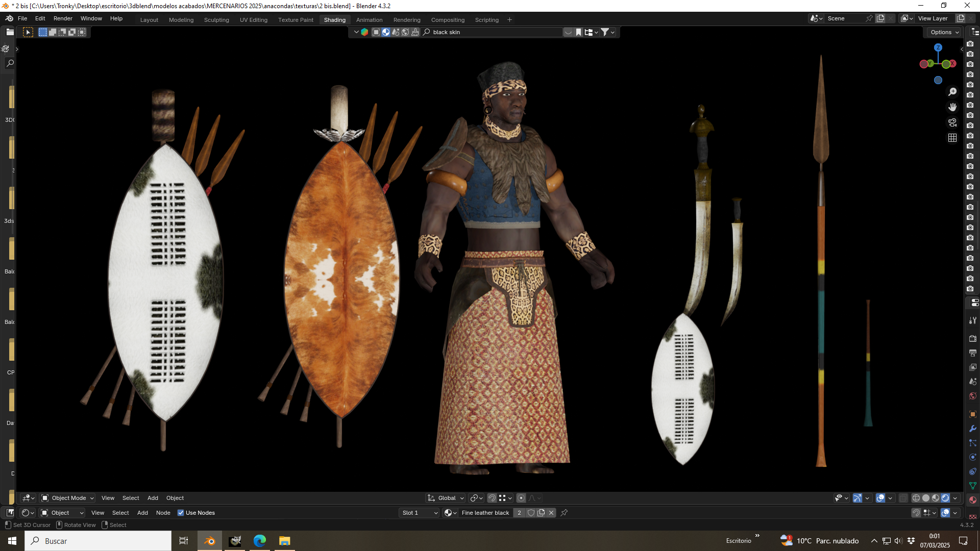The width and height of the screenshot is (980, 551).
Task: Open the Object Mode dropdown
Action: (x=67, y=498)
